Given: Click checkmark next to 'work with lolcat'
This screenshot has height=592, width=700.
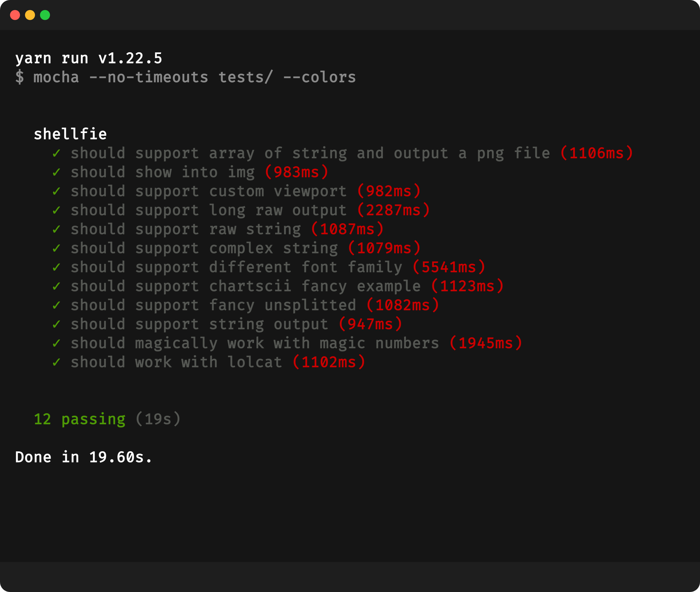Looking at the screenshot, I should 56,362.
